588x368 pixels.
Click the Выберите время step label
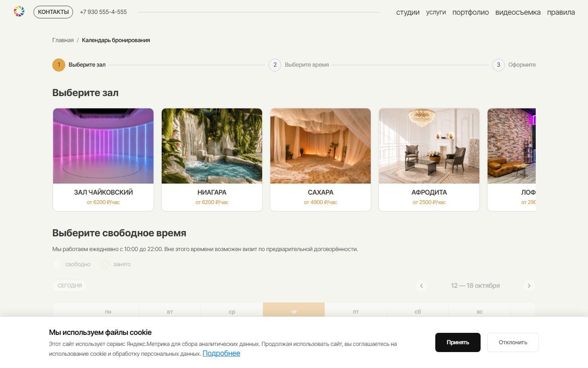click(307, 65)
